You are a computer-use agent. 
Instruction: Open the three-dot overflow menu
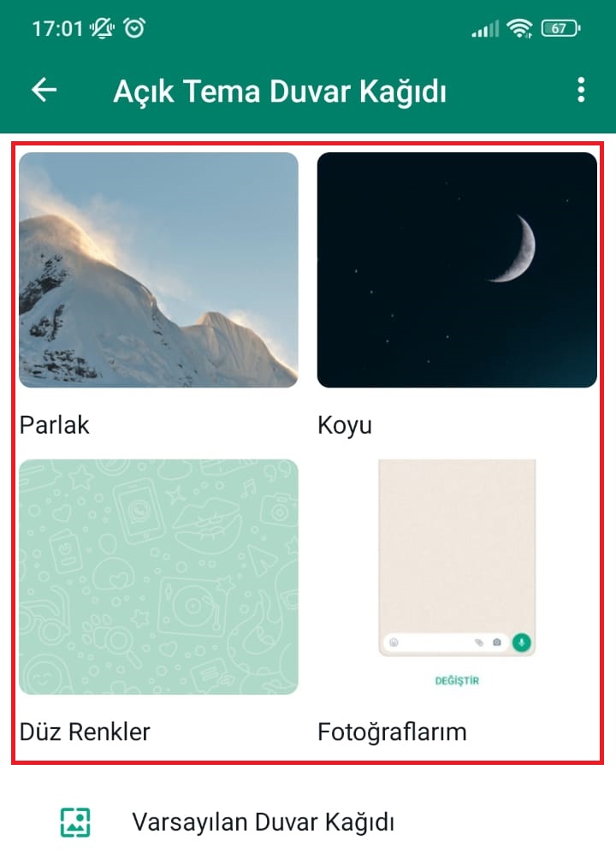[581, 90]
